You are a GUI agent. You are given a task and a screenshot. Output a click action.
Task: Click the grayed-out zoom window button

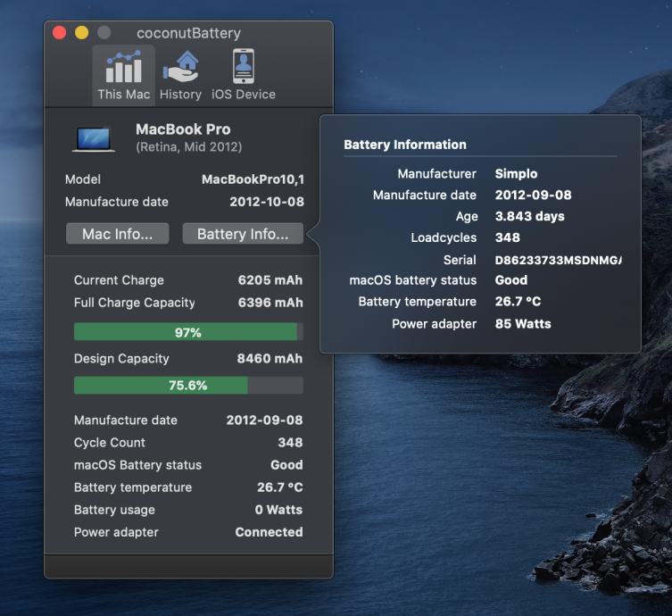click(104, 33)
